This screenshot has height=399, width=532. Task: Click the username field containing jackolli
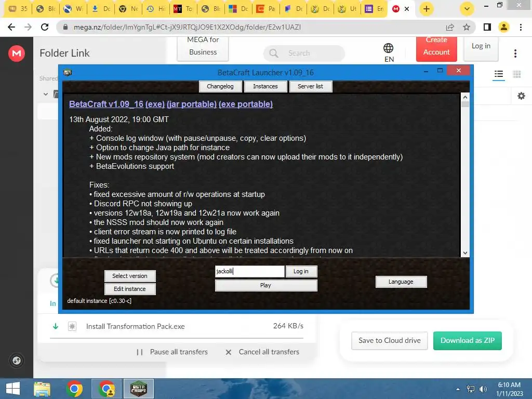(250, 271)
